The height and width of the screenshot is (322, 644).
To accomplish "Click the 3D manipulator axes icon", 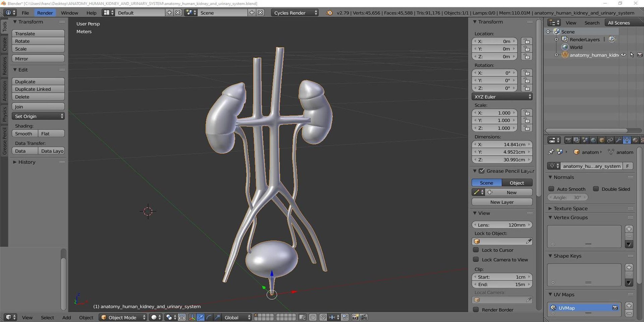I will (x=192, y=317).
